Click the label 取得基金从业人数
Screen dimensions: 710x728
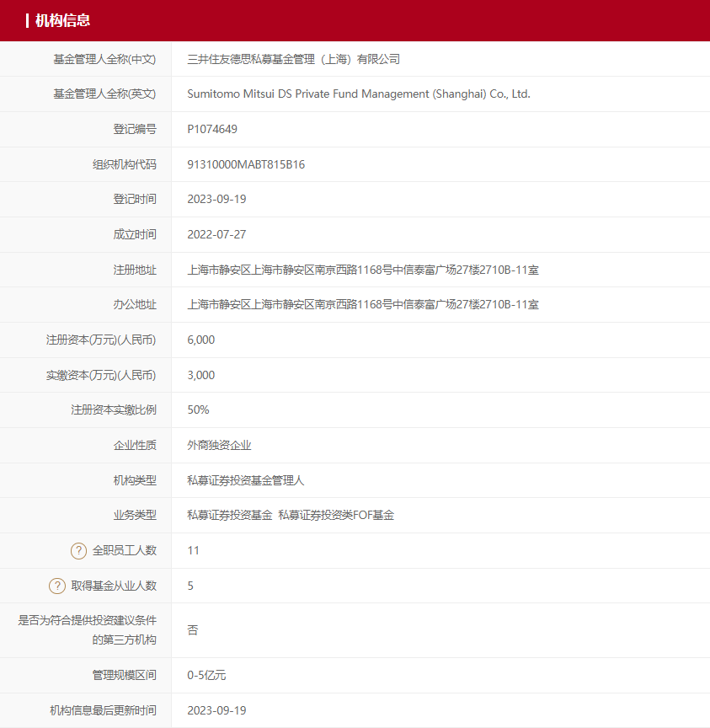tap(114, 586)
